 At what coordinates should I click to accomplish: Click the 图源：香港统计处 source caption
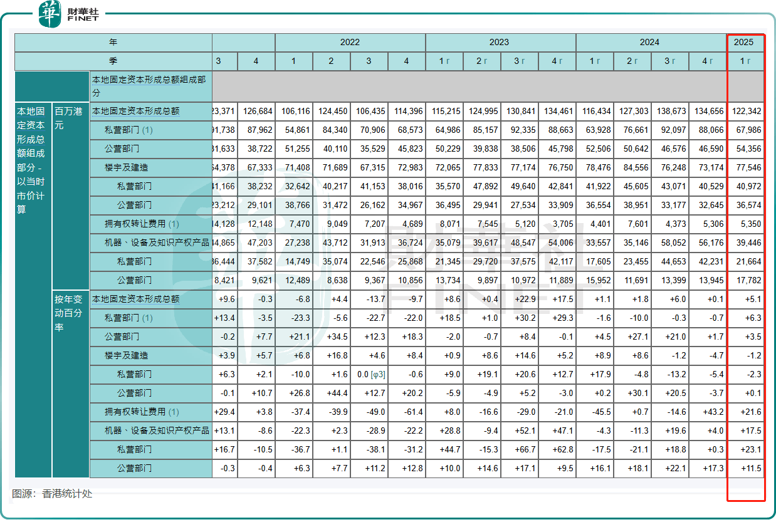pyautogui.click(x=52, y=494)
